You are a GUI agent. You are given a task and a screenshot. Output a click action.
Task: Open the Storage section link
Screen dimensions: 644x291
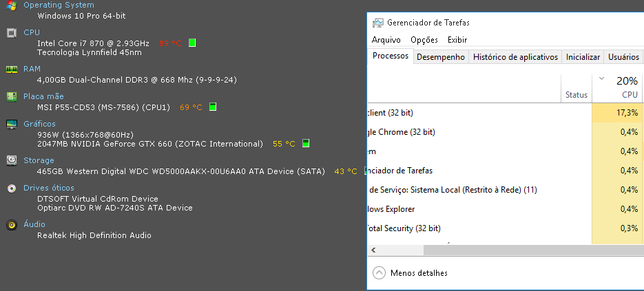(39, 160)
